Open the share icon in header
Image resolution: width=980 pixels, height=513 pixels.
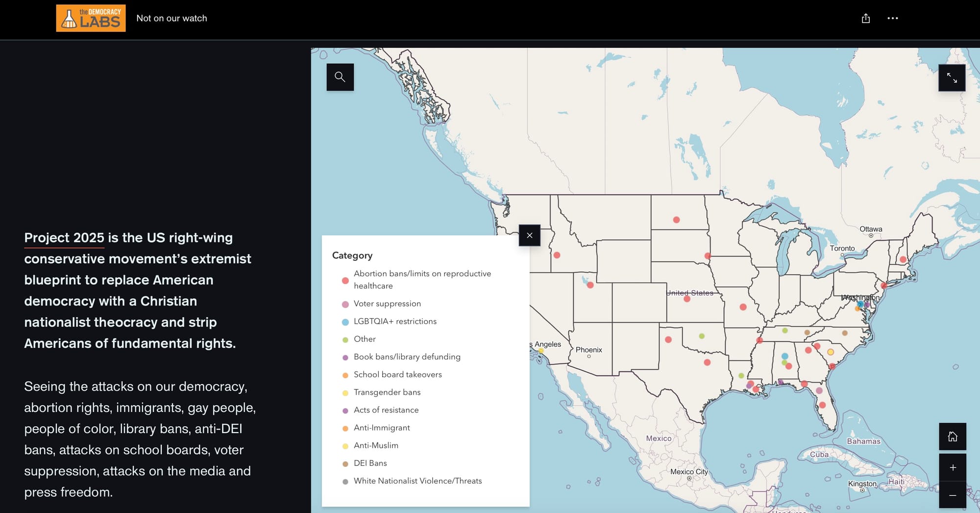point(866,18)
